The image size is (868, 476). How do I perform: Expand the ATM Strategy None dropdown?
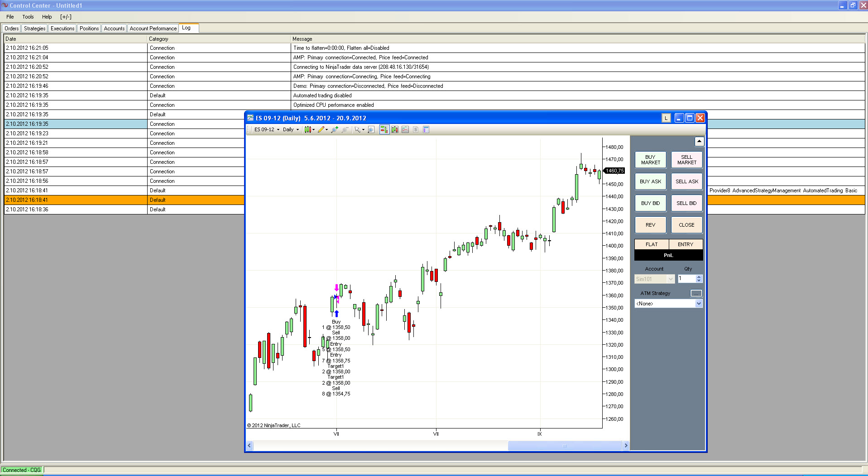click(x=668, y=304)
